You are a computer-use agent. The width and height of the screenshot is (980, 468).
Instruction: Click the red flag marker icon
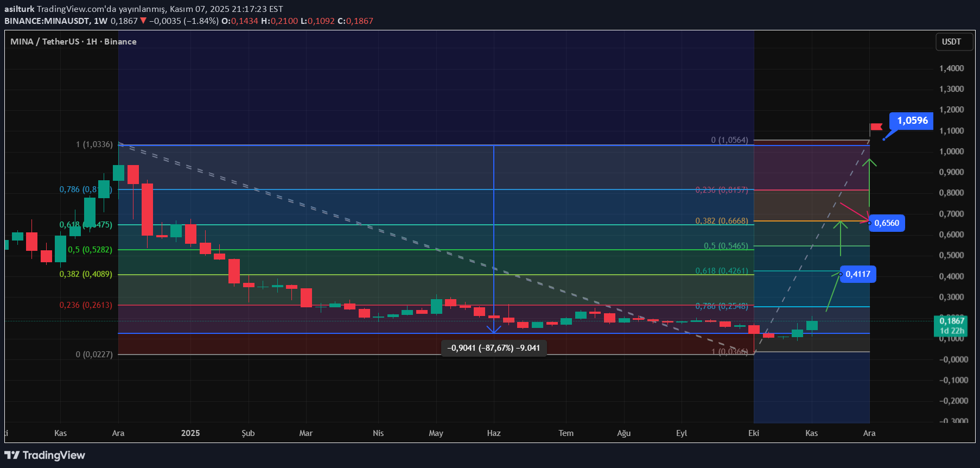[876, 127]
